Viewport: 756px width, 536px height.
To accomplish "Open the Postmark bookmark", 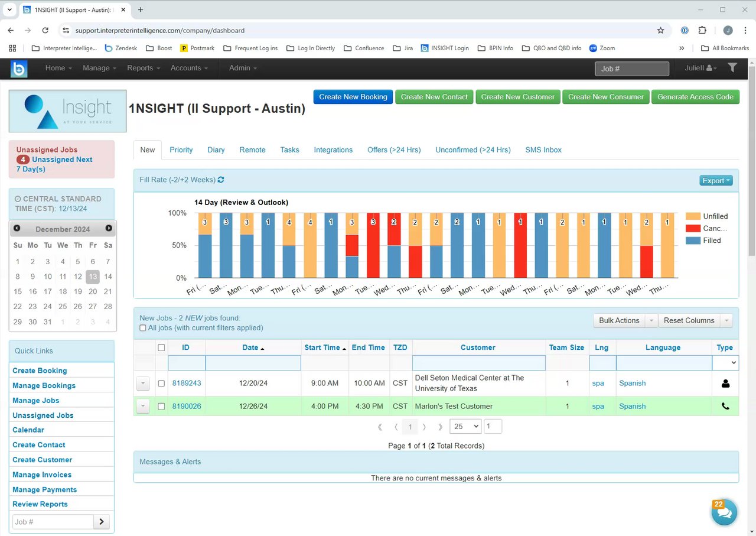I will (x=197, y=48).
